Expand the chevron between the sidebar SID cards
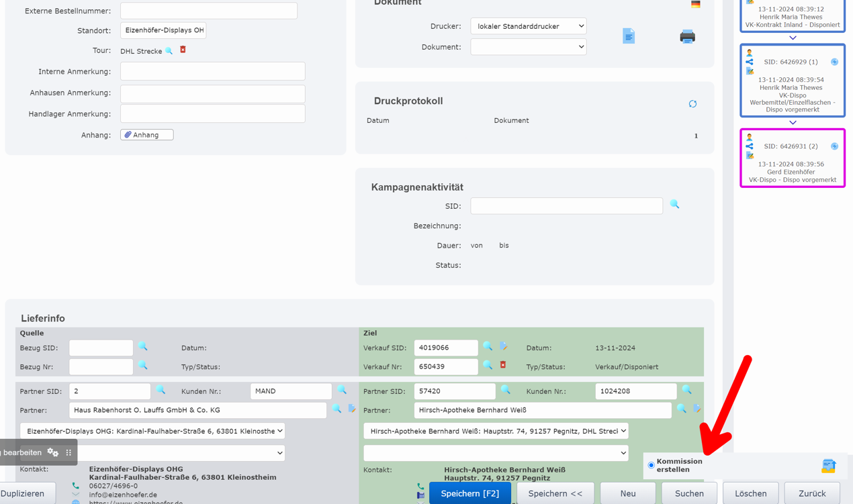This screenshot has width=853, height=504. 793,123
